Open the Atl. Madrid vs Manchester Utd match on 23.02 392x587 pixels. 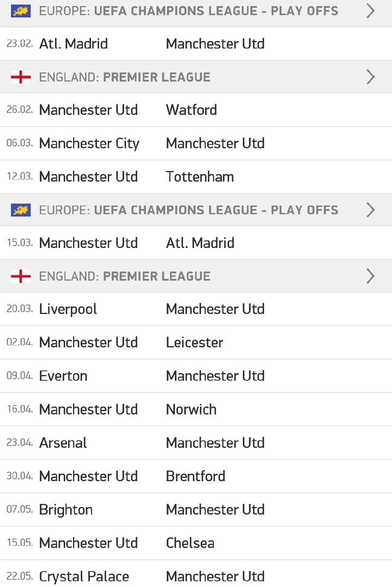196,44
